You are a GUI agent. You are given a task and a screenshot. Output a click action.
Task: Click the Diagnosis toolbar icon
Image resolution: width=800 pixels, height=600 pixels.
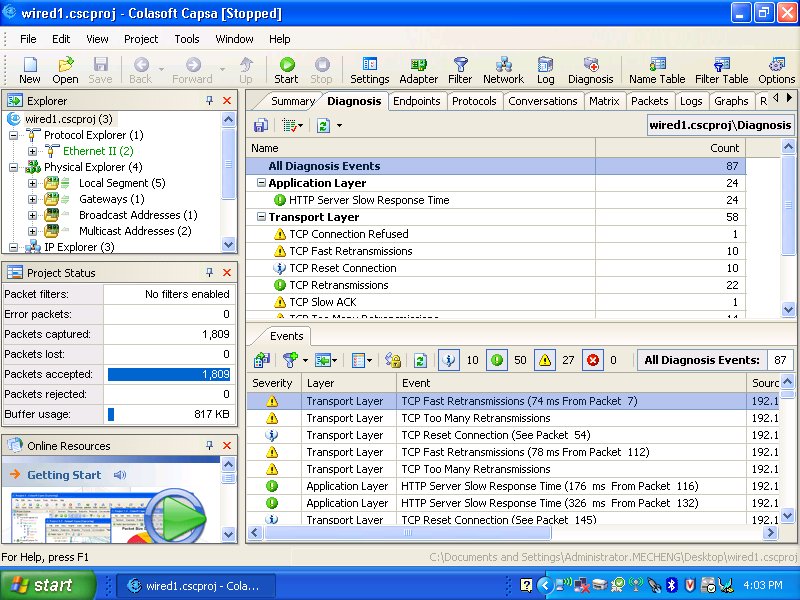590,69
